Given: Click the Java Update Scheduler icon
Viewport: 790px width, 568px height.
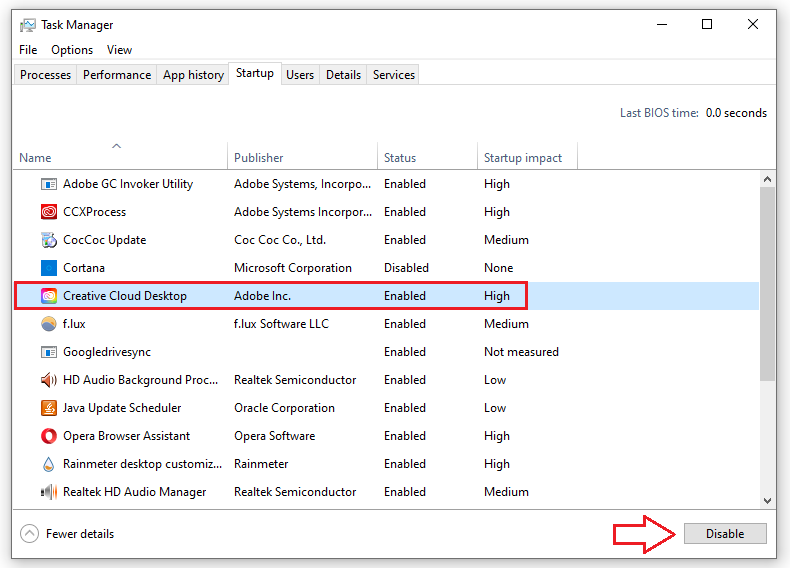Looking at the screenshot, I should point(49,408).
